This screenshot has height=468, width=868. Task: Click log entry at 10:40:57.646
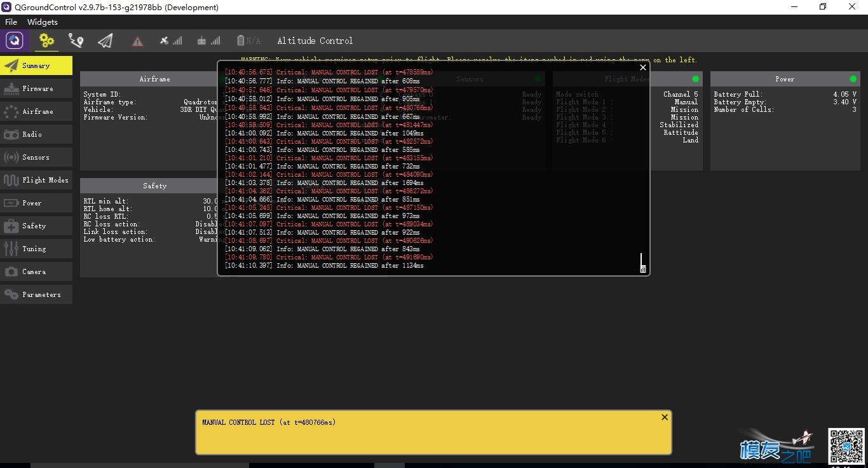[x=329, y=90]
